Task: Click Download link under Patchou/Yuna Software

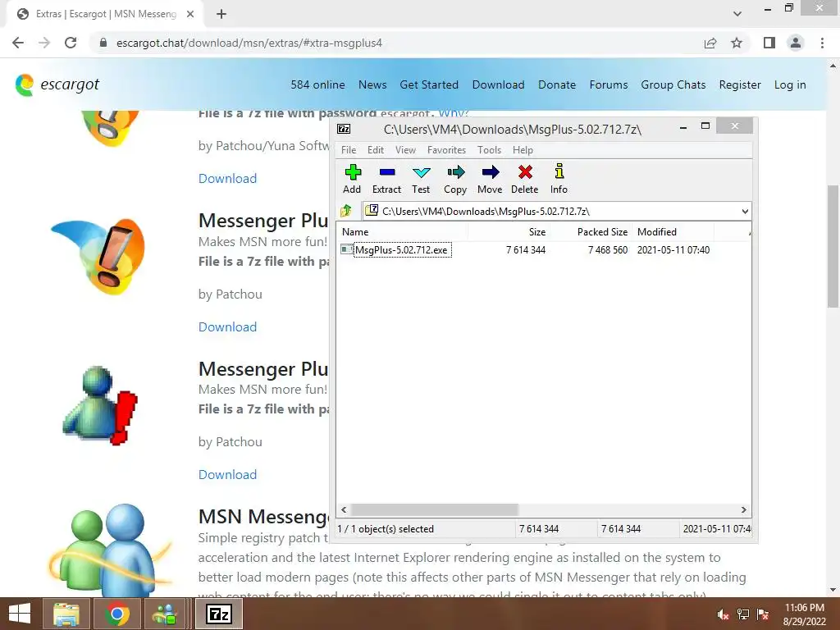Action: [228, 178]
